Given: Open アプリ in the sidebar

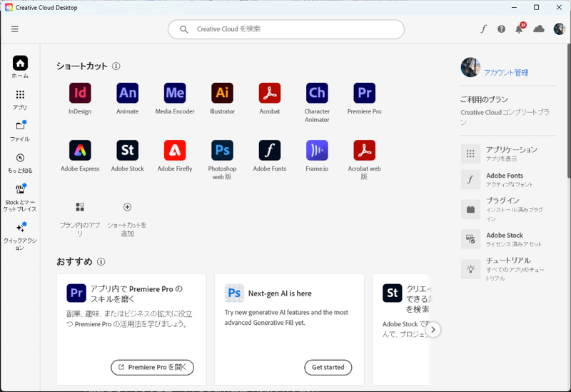Looking at the screenshot, I should pyautogui.click(x=20, y=99).
